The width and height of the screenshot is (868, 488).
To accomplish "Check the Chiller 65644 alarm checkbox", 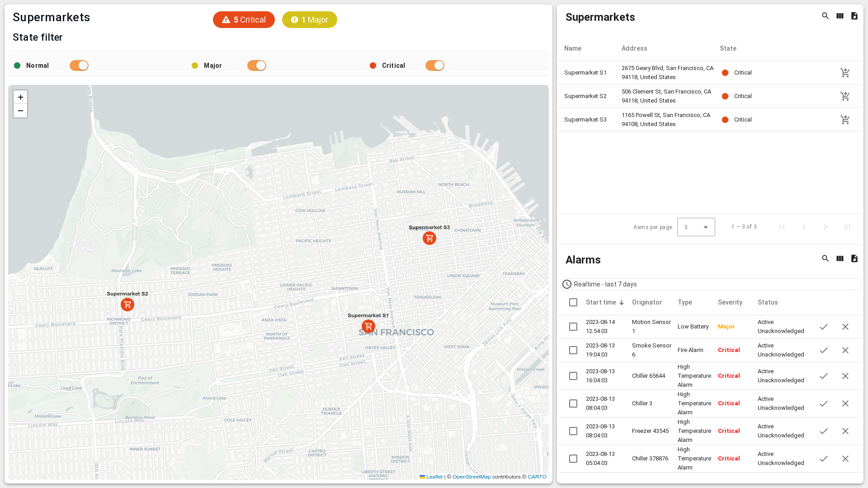I will point(573,376).
